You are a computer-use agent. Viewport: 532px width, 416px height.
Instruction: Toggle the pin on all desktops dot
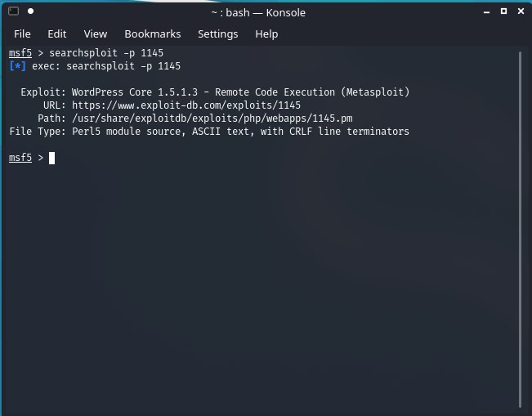click(30, 13)
